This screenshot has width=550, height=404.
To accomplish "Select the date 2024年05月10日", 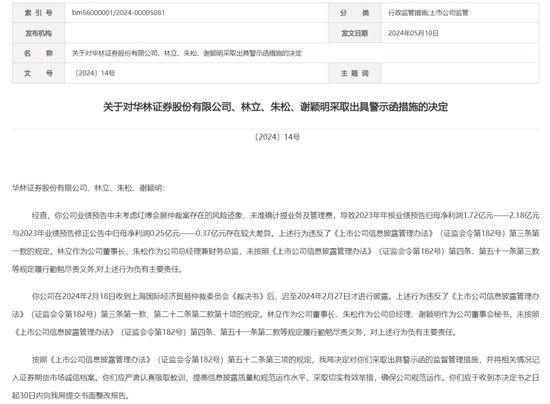I will coord(413,33).
